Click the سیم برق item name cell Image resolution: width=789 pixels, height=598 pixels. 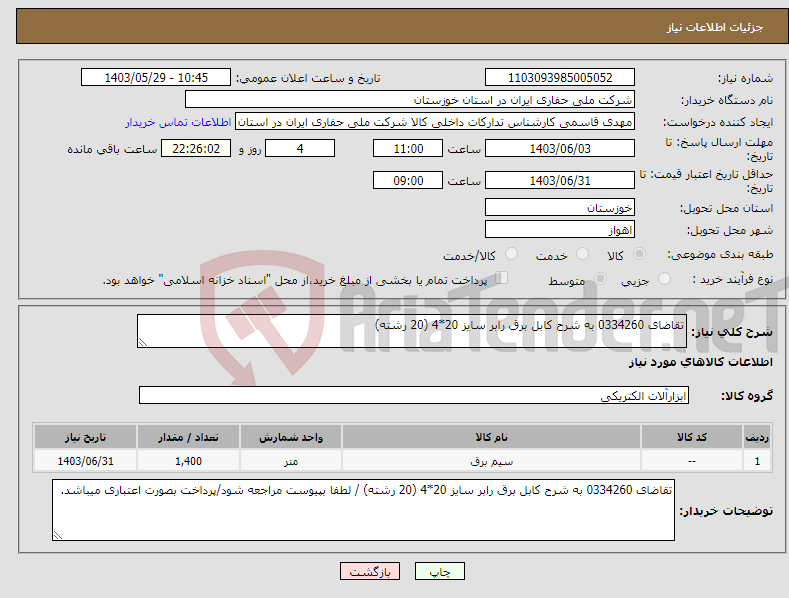(491, 461)
